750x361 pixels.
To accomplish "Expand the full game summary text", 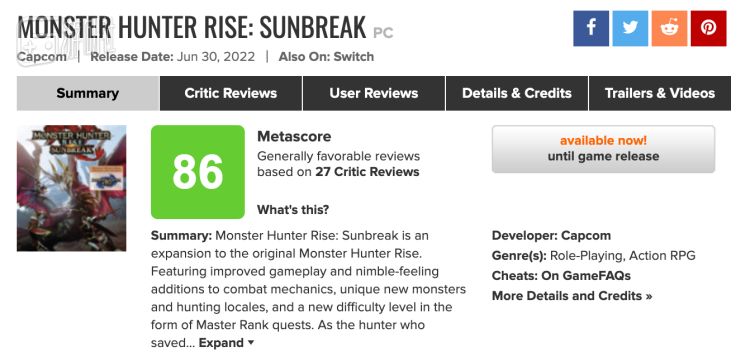I will [x=226, y=343].
